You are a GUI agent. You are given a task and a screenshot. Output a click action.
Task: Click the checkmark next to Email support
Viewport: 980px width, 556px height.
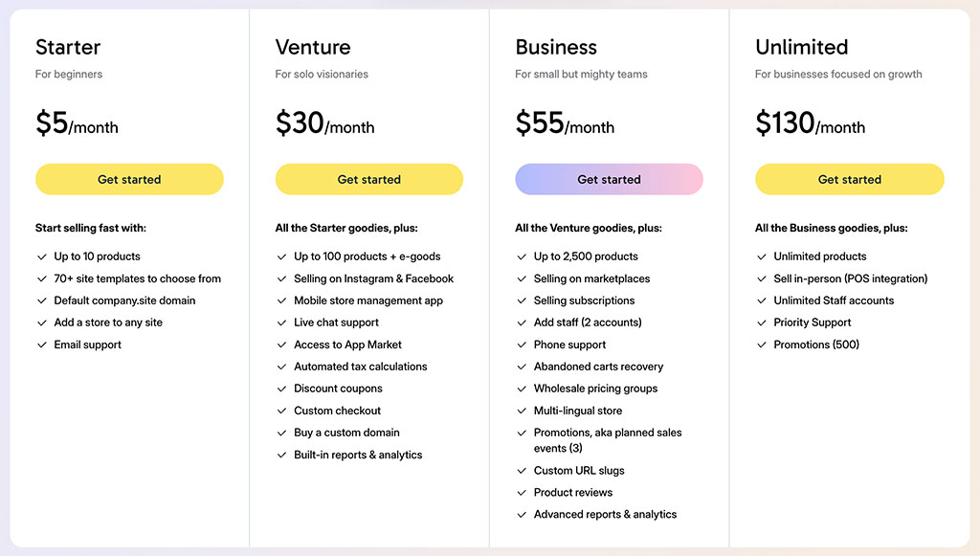[40, 345]
